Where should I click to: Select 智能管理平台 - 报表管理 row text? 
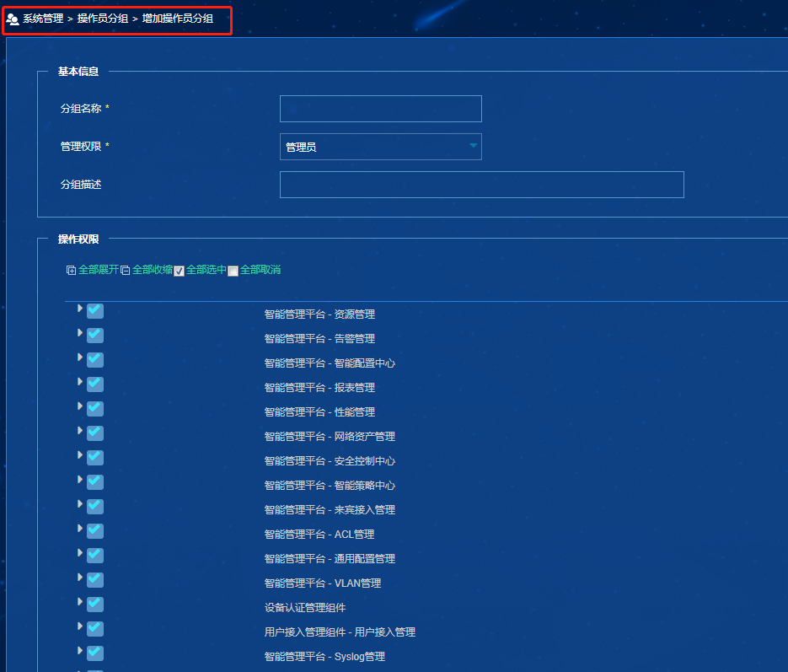[319, 388]
